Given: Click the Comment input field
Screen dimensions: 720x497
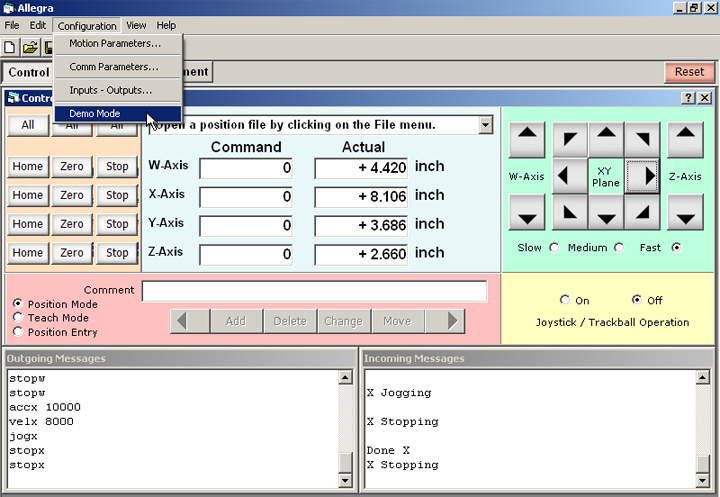Looking at the screenshot, I should tap(315, 291).
